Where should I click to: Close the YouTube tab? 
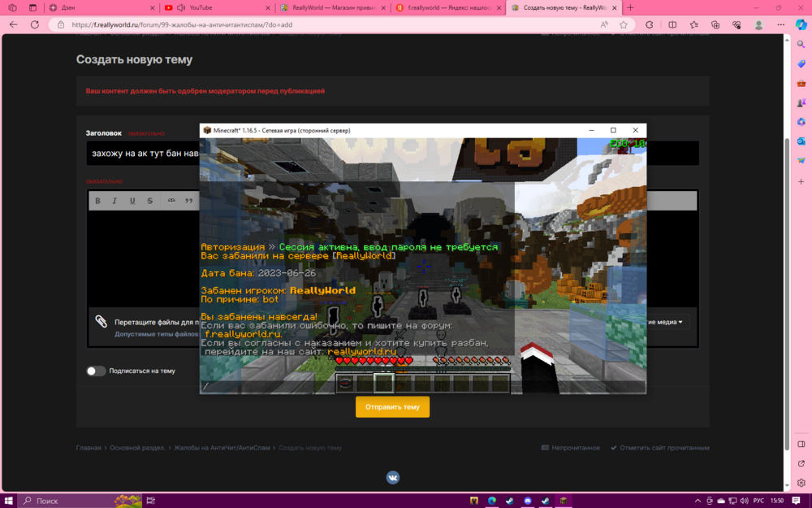pos(268,8)
